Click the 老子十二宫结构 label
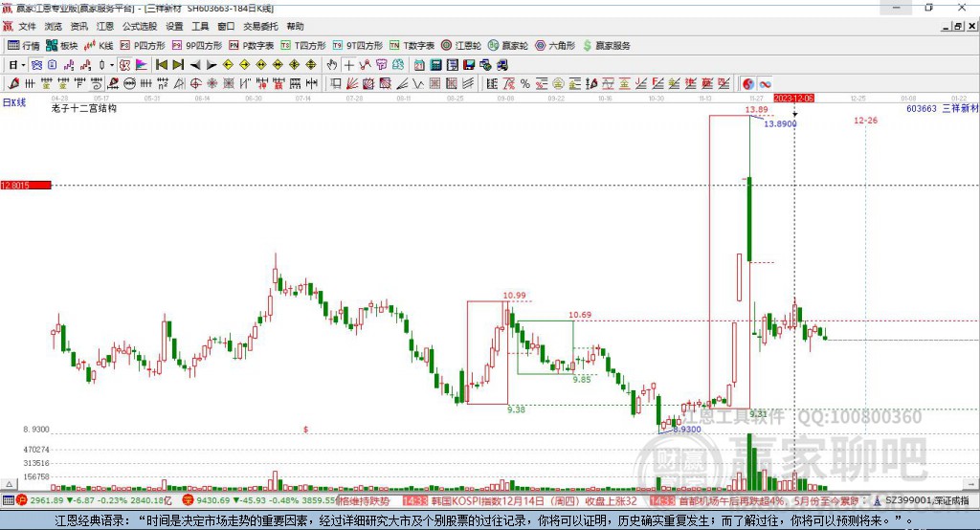The height and width of the screenshot is (530, 980). 84,108
